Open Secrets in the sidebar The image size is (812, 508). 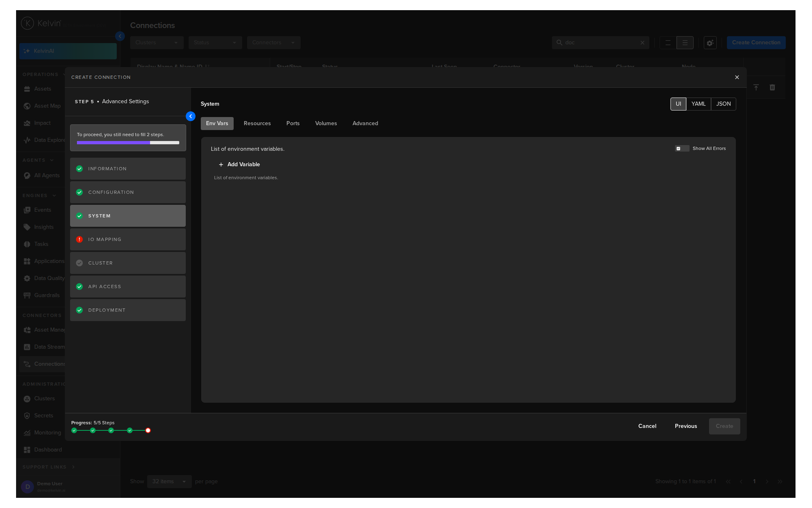[42, 416]
